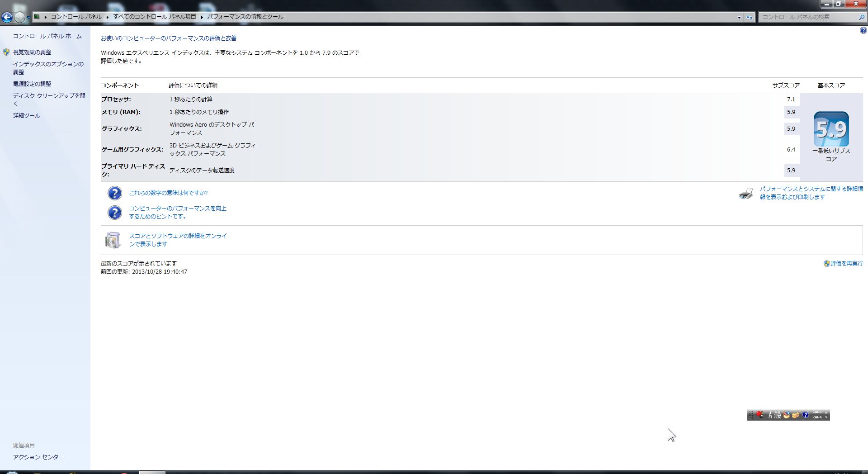Screen dimensions: 868x474
Task: Navigate to コントロール パネル breadcrumb
Action: [x=76, y=17]
